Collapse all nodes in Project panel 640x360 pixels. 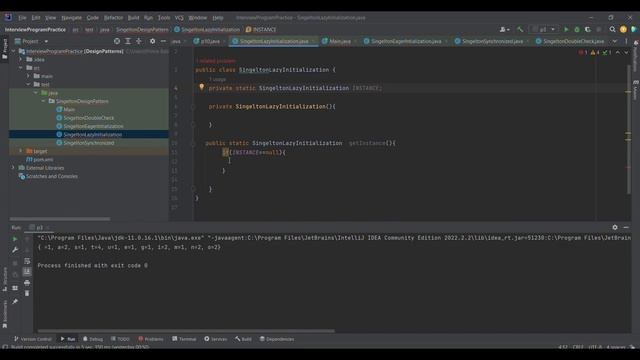pos(139,41)
